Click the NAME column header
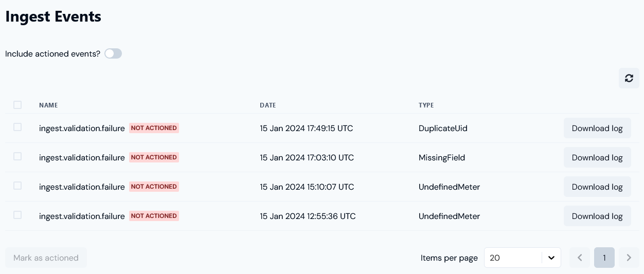This screenshot has height=274, width=644. click(48, 105)
